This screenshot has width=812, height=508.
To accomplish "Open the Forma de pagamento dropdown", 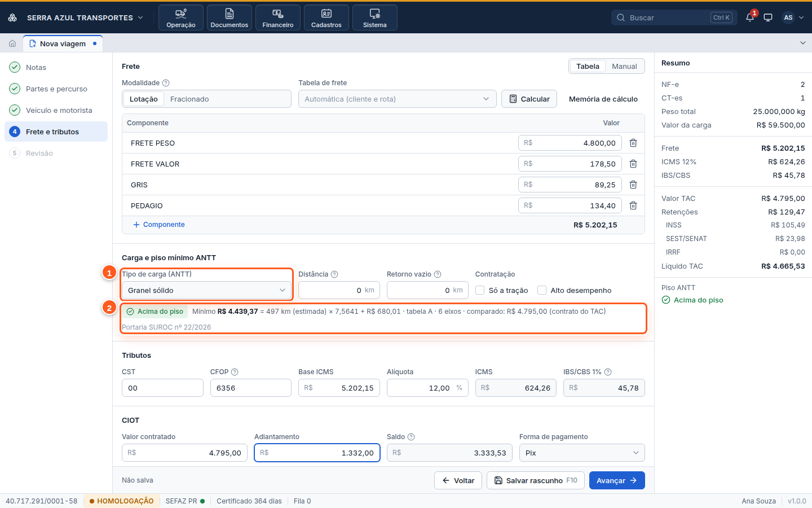I will (582, 453).
